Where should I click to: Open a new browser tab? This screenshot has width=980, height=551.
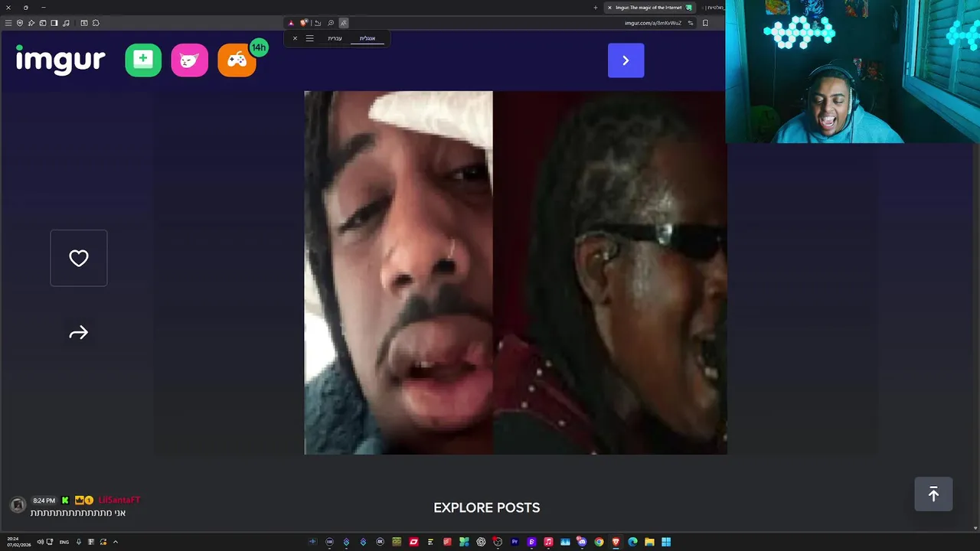coord(596,8)
